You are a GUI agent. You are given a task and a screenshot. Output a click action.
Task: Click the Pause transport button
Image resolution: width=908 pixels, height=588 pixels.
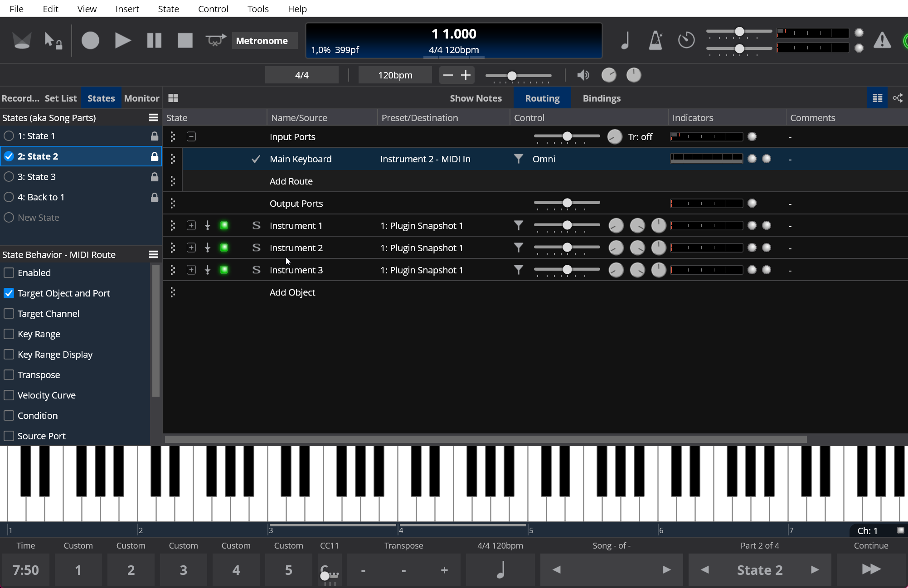click(x=154, y=40)
